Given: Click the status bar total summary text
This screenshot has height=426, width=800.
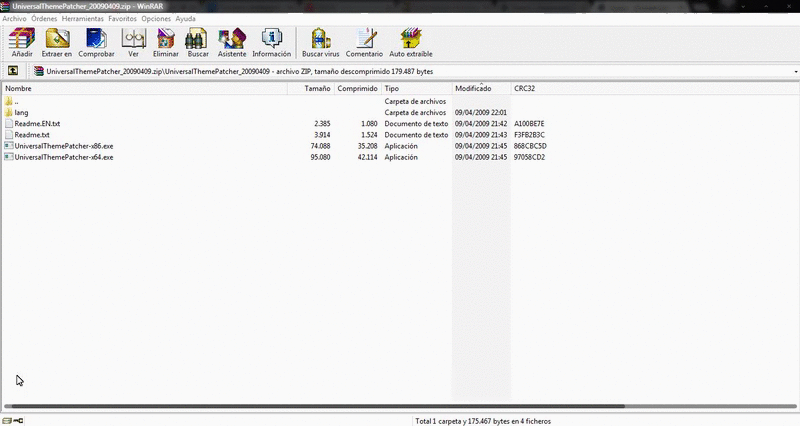Looking at the screenshot, I should [483, 421].
